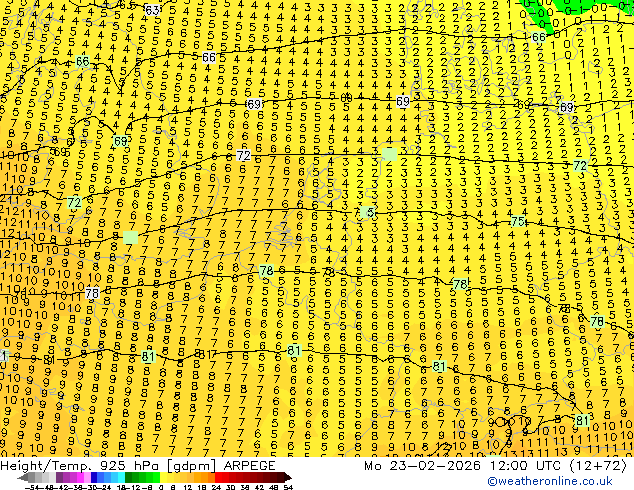The width and height of the screenshot is (634, 490).
Task: Pick the dark purple swatch in the legend
Action: (x=59, y=477)
